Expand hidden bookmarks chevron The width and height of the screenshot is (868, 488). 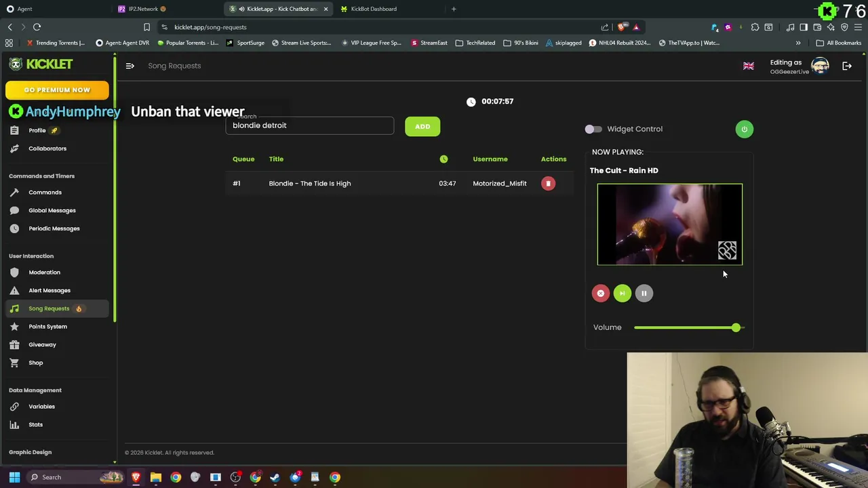(798, 43)
